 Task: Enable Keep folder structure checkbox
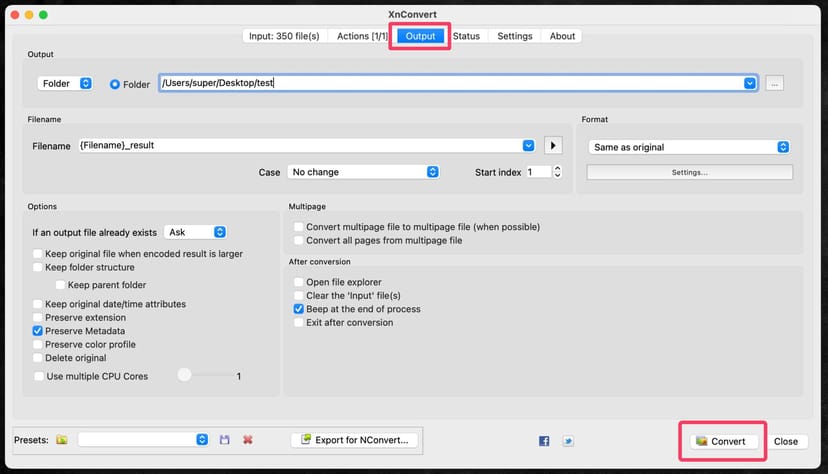click(x=38, y=268)
